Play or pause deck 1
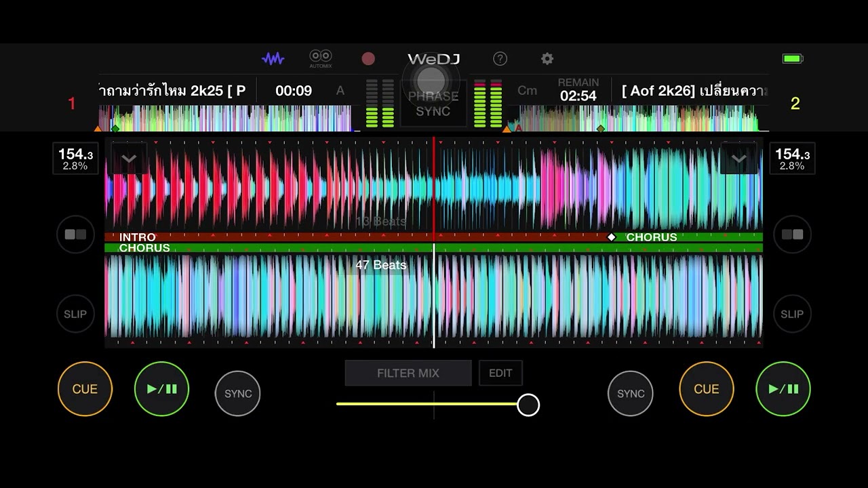The width and height of the screenshot is (868, 488). pyautogui.click(x=161, y=389)
